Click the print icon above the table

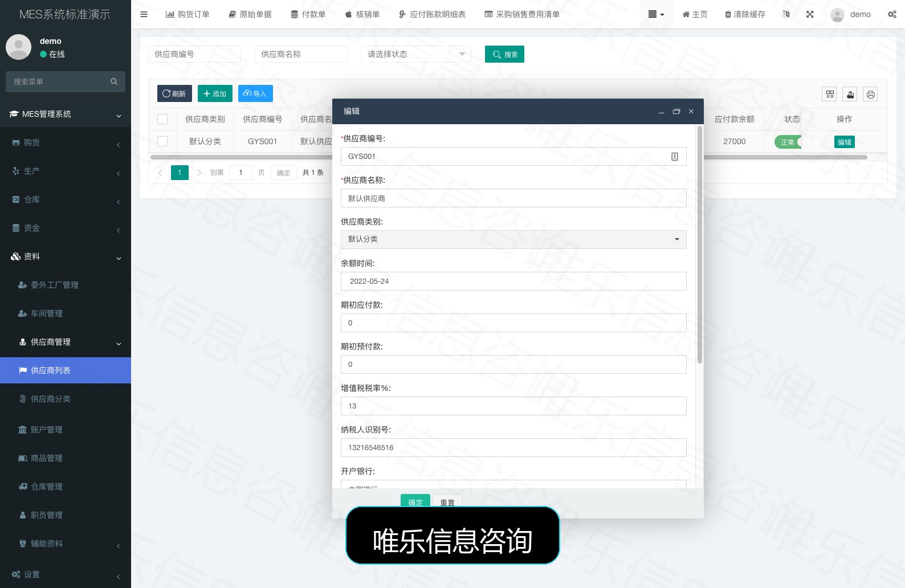[871, 94]
